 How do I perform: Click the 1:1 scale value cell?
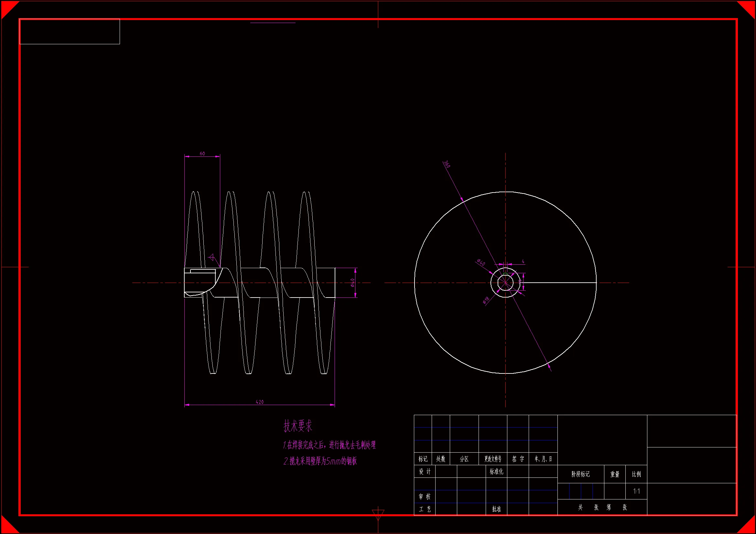pyautogui.click(x=636, y=491)
